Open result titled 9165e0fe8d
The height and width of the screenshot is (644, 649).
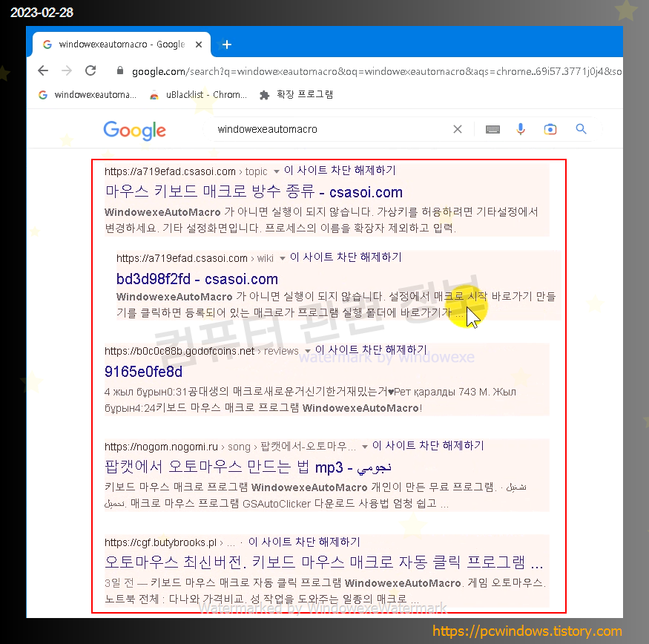click(143, 372)
